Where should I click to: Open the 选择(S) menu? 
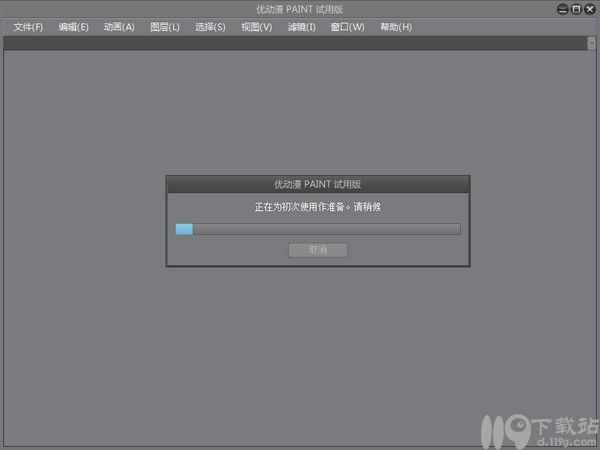(x=210, y=27)
